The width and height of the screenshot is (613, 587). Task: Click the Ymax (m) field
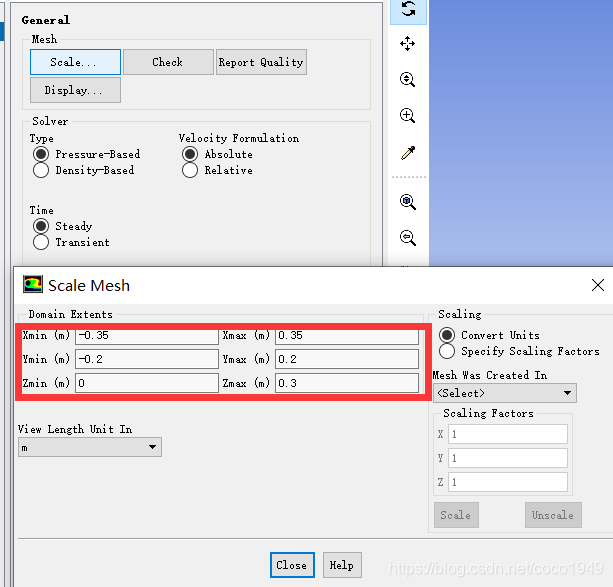(x=347, y=359)
